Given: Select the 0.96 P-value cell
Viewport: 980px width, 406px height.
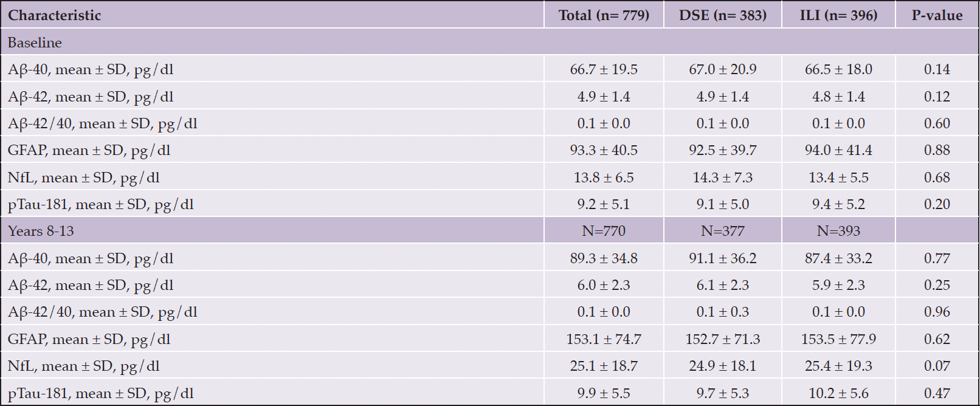Looking at the screenshot, I should 937,312.
